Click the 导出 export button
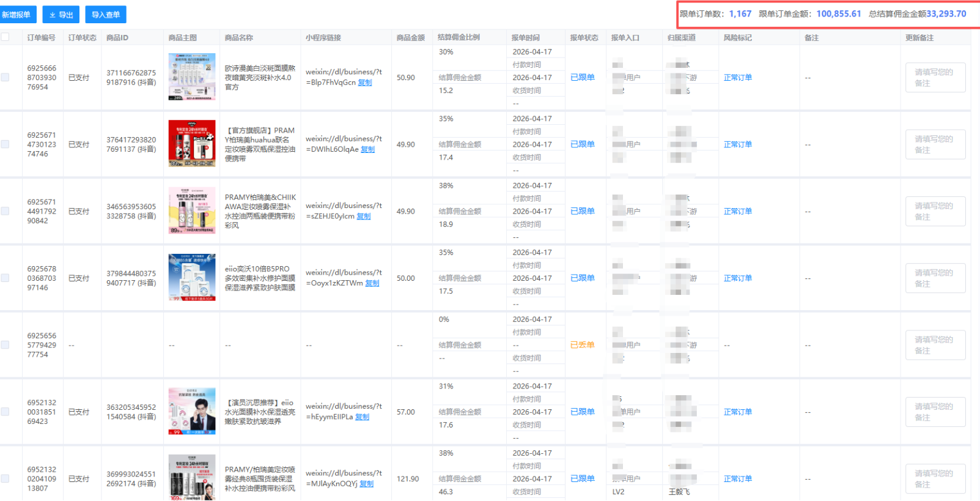This screenshot has width=980, height=501. [x=61, y=15]
